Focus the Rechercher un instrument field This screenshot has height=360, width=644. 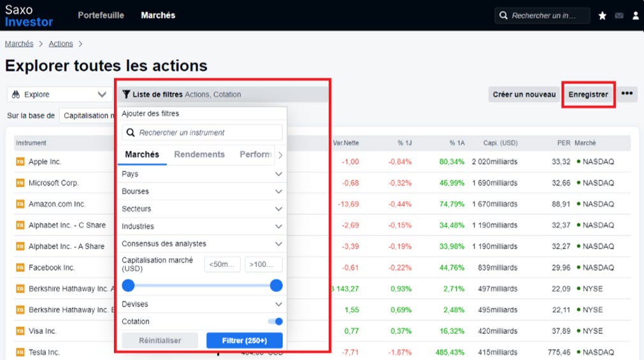click(x=202, y=133)
